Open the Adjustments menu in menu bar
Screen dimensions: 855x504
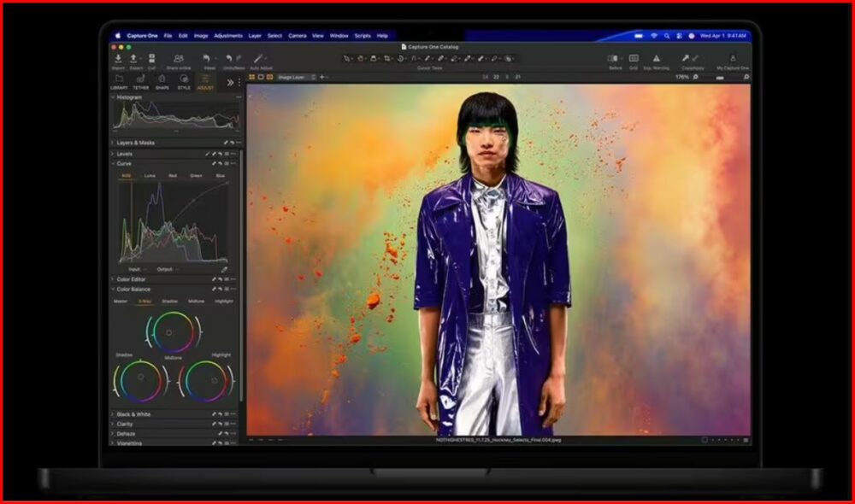coord(228,36)
